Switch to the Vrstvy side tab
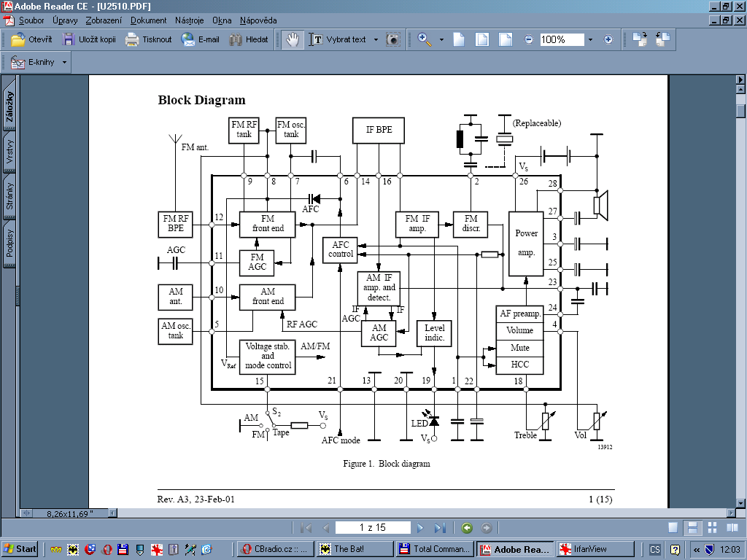The height and width of the screenshot is (560, 747). point(9,152)
